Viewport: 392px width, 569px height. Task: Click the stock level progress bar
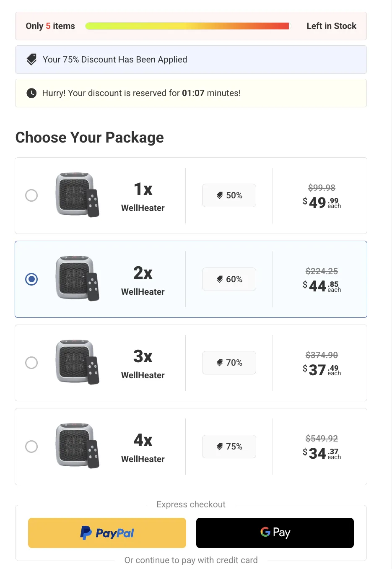point(188,26)
